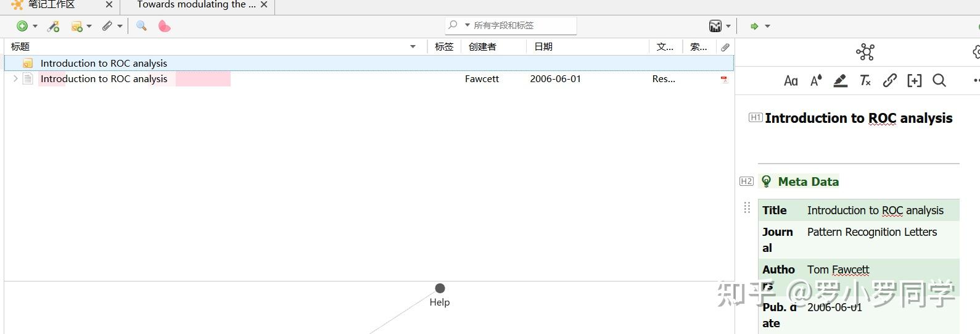980x334 pixels.
Task: Sort by the 标签 column header
Action: pyautogui.click(x=444, y=46)
